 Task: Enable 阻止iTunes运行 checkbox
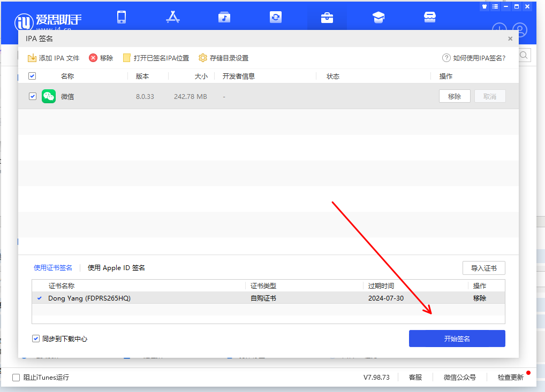click(16, 378)
